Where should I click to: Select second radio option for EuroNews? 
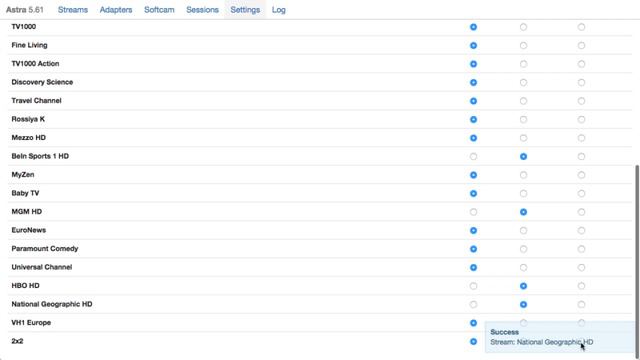(x=523, y=231)
